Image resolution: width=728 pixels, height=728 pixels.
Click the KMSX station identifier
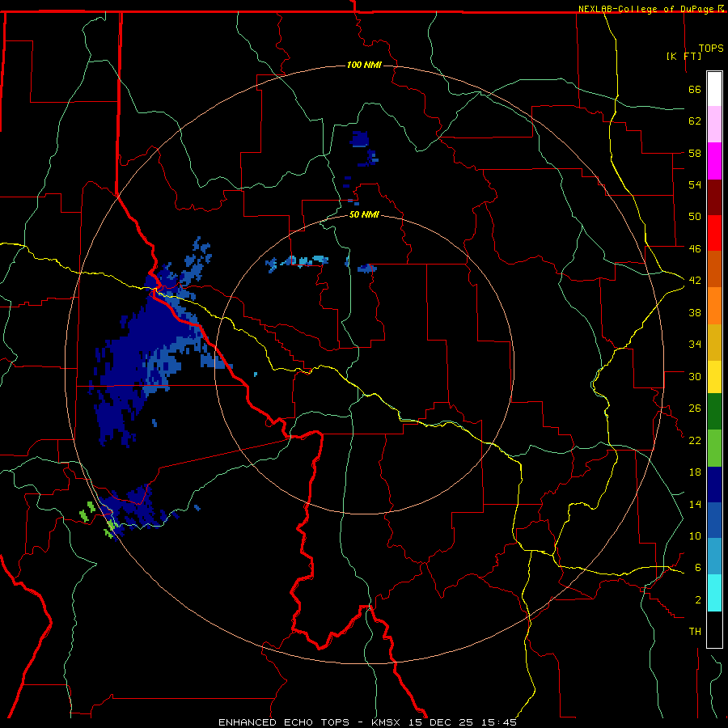[x=387, y=722]
